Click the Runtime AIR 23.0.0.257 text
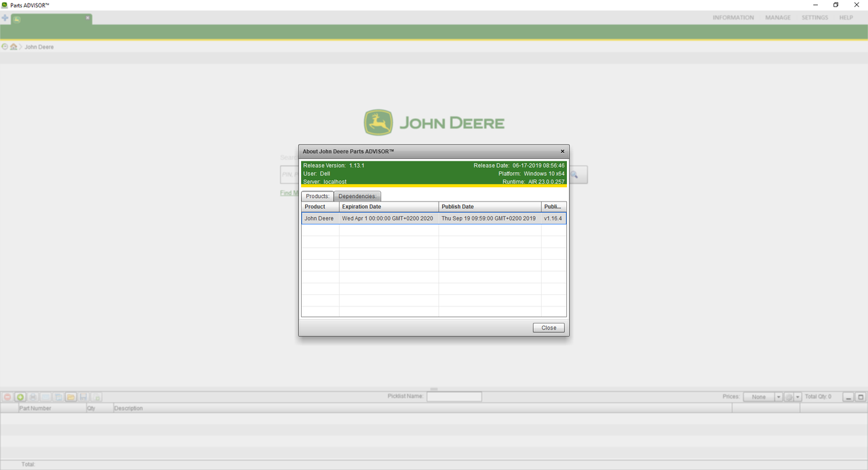The width and height of the screenshot is (868, 470). click(x=533, y=182)
